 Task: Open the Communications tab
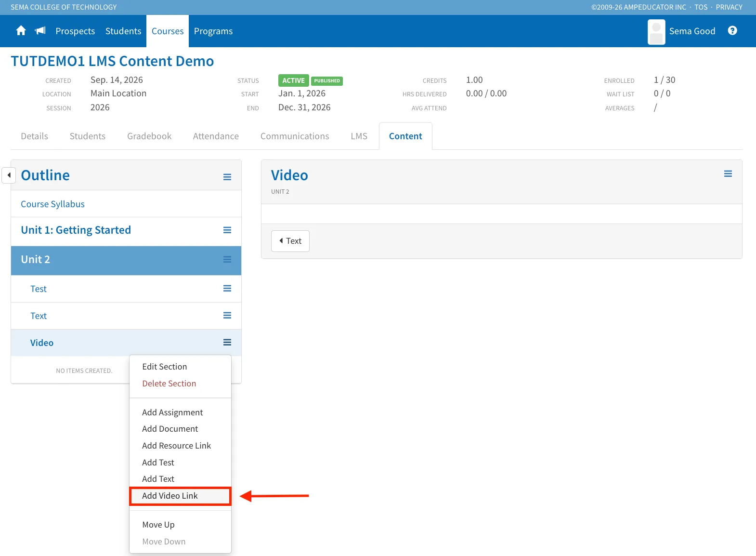pyautogui.click(x=295, y=136)
